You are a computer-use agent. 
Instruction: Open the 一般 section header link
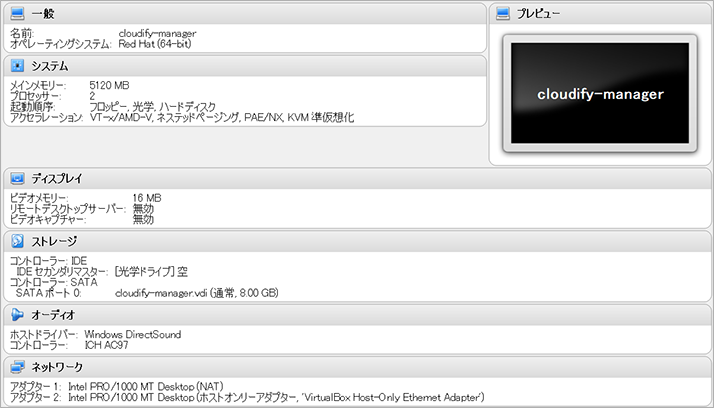click(43, 14)
